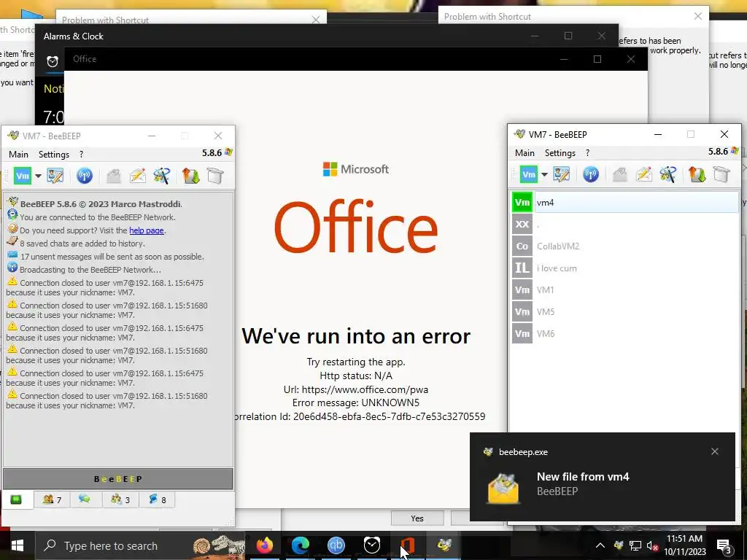Open Main menu in right BeeBEEP window
The height and width of the screenshot is (560, 747).
[525, 153]
